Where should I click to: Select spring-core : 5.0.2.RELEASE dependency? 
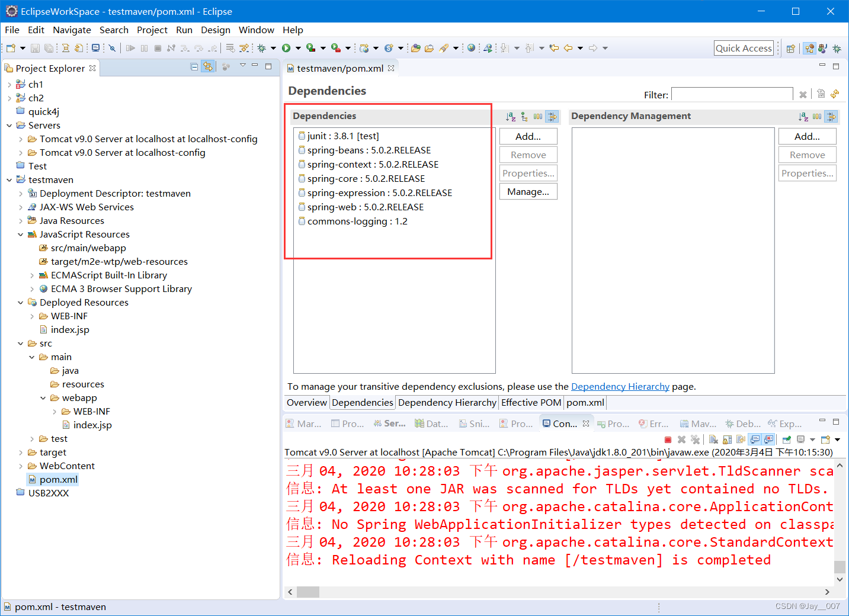pyautogui.click(x=361, y=179)
